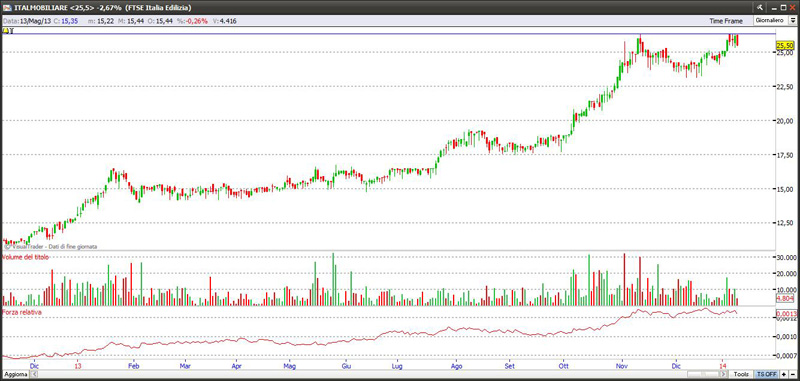The image size is (800, 381).
Task: Click the Mag label on time axis
Action: coord(289,366)
